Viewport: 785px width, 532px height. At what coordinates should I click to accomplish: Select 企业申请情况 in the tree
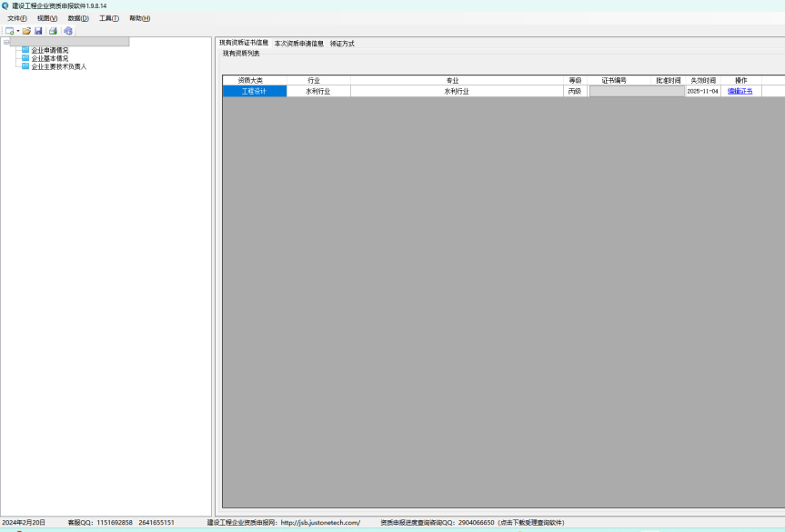[x=49, y=50]
